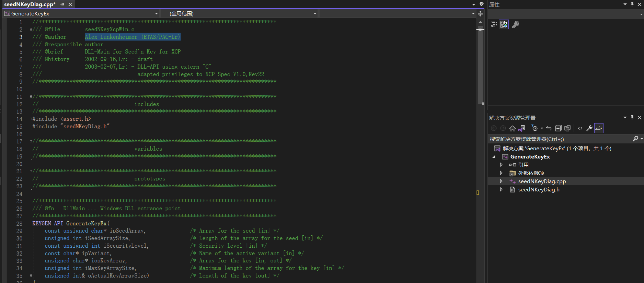Switch Properties panel to Alphabetical sorting

pyautogui.click(x=504, y=24)
